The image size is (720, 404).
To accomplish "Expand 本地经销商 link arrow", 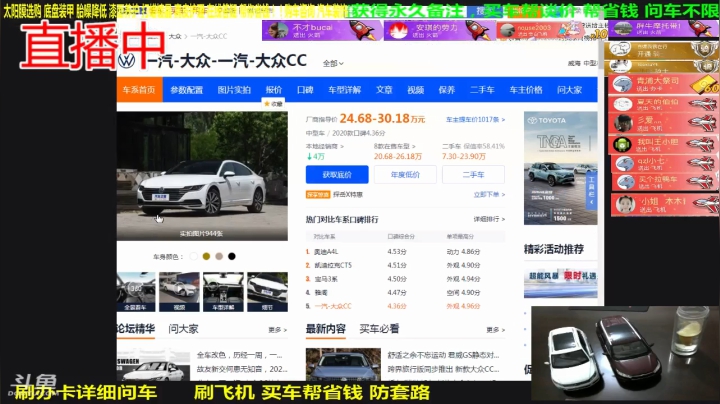I will pyautogui.click(x=325, y=146).
